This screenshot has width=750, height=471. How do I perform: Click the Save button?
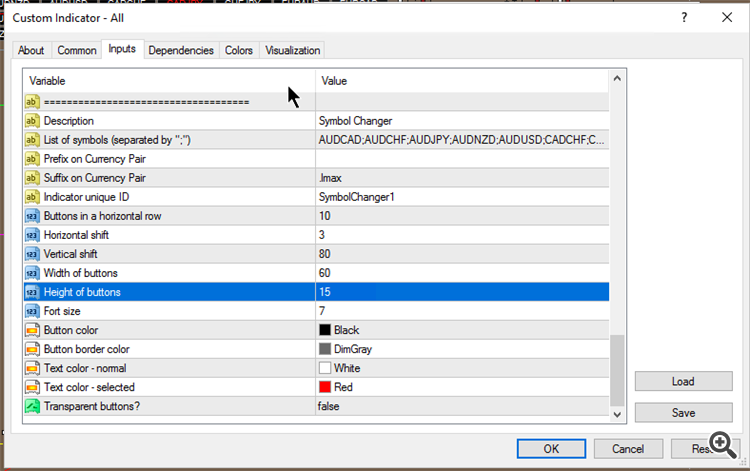[684, 413]
